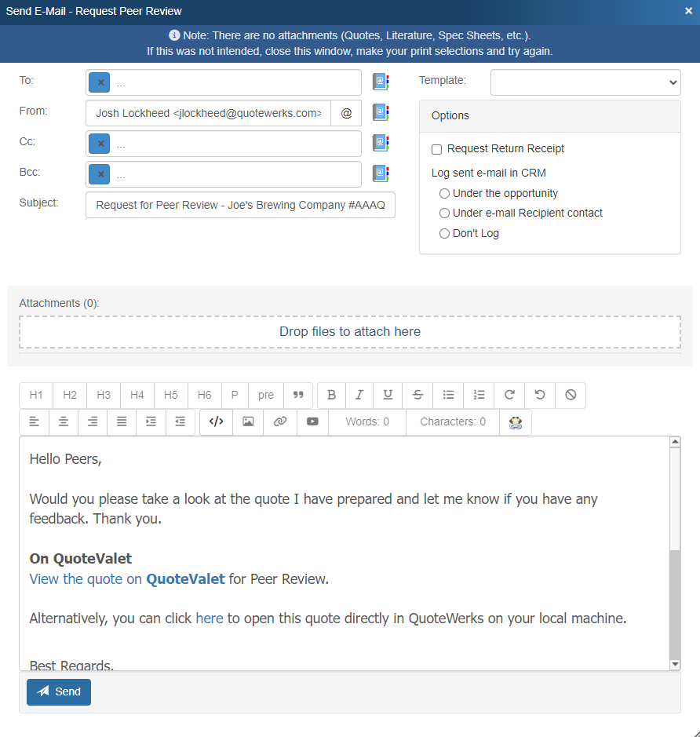700x737 pixels.
Task: Click the message body scrollbar down arrow
Action: (675, 664)
